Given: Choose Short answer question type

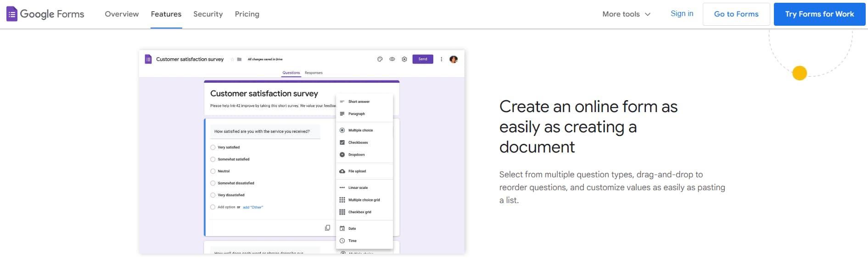Looking at the screenshot, I should coord(364,102).
